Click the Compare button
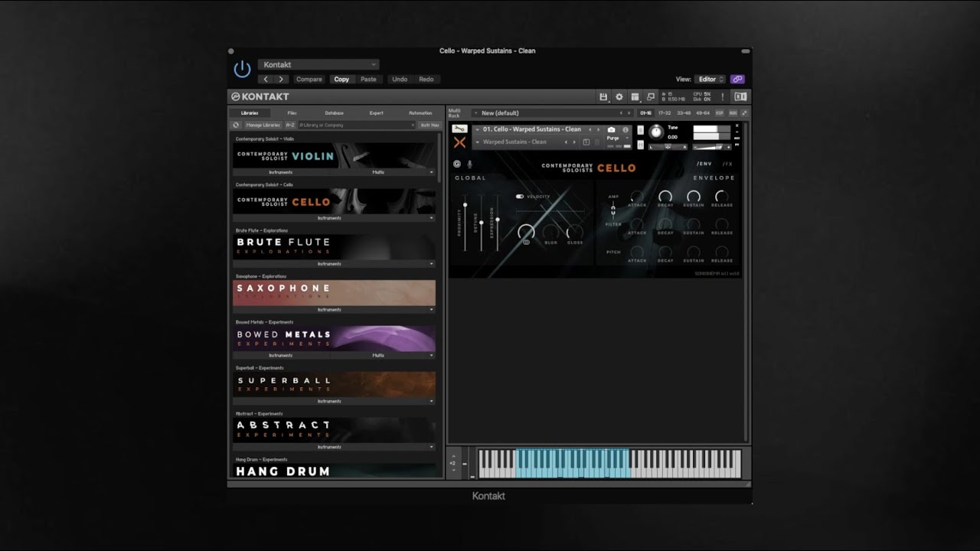Image resolution: width=980 pixels, height=551 pixels. click(309, 79)
